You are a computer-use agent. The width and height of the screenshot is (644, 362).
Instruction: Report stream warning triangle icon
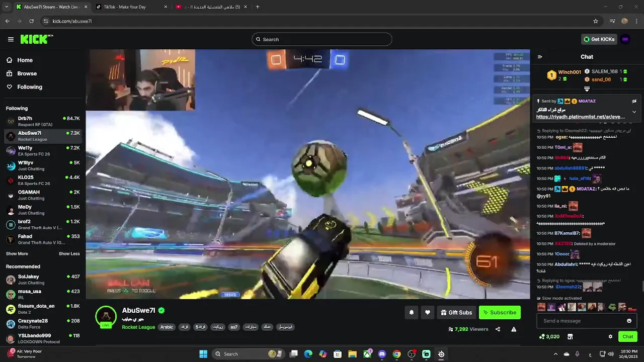coord(514,329)
